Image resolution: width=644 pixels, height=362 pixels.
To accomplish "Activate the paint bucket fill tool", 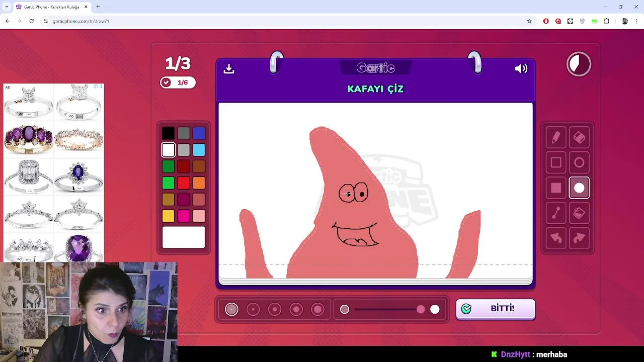I will pos(579,213).
